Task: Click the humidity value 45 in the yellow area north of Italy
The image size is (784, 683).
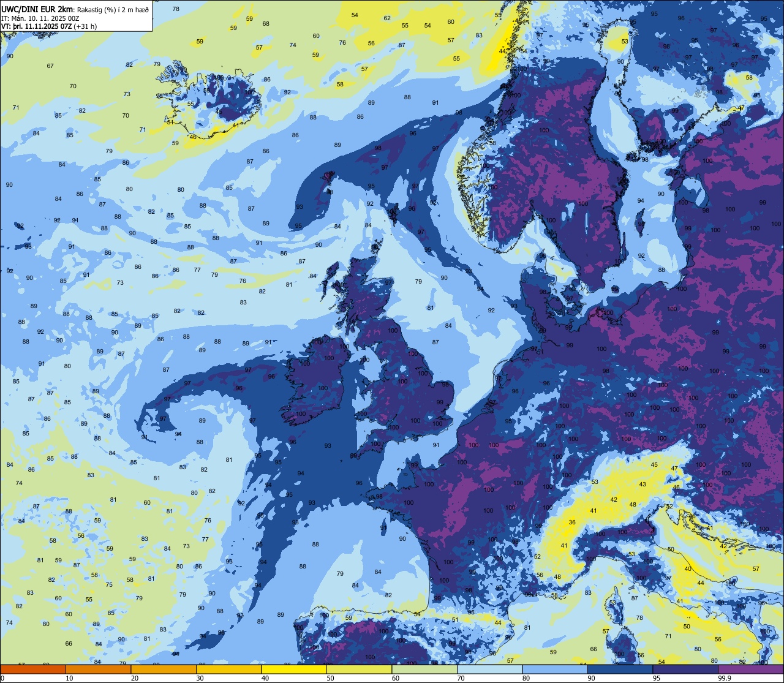Action: point(654,465)
